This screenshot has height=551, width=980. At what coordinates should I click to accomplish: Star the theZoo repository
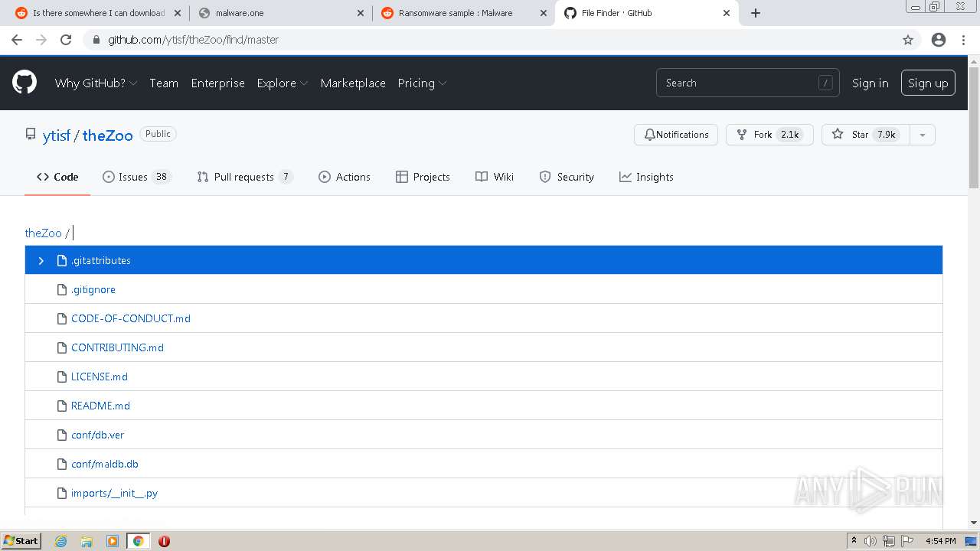866,135
